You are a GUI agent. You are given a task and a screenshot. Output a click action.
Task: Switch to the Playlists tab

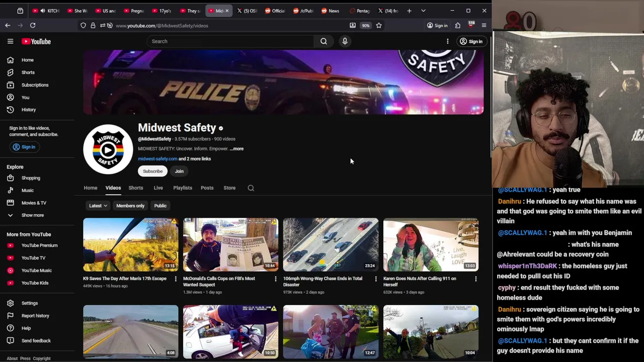click(183, 188)
